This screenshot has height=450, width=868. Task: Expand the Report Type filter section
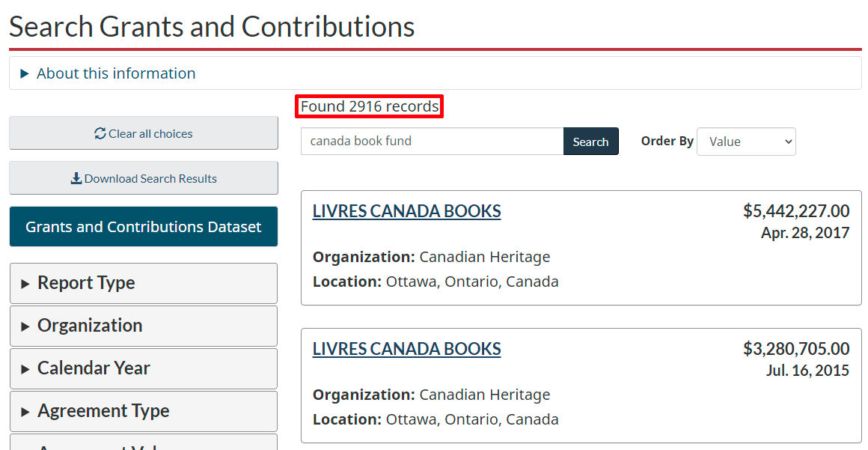86,283
